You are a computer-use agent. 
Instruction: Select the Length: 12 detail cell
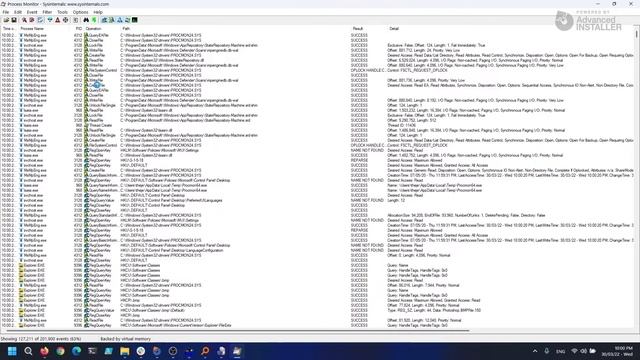click(396, 200)
